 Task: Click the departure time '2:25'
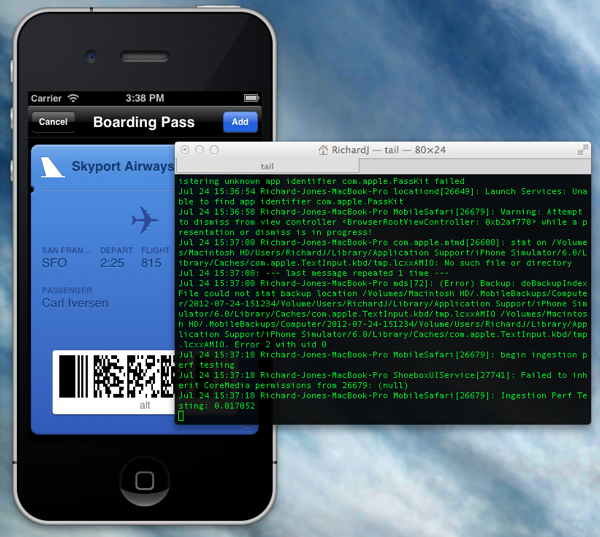(x=112, y=263)
